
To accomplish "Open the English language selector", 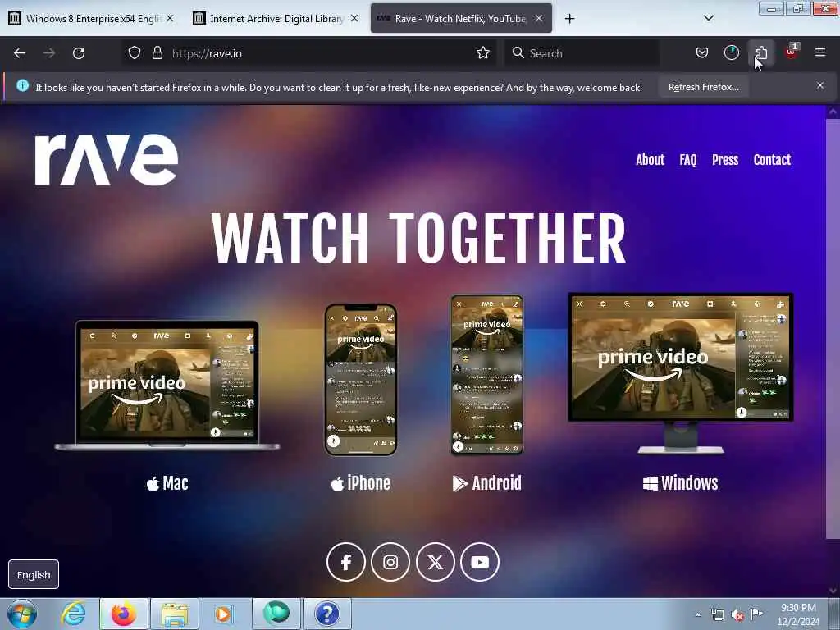I will [x=34, y=574].
